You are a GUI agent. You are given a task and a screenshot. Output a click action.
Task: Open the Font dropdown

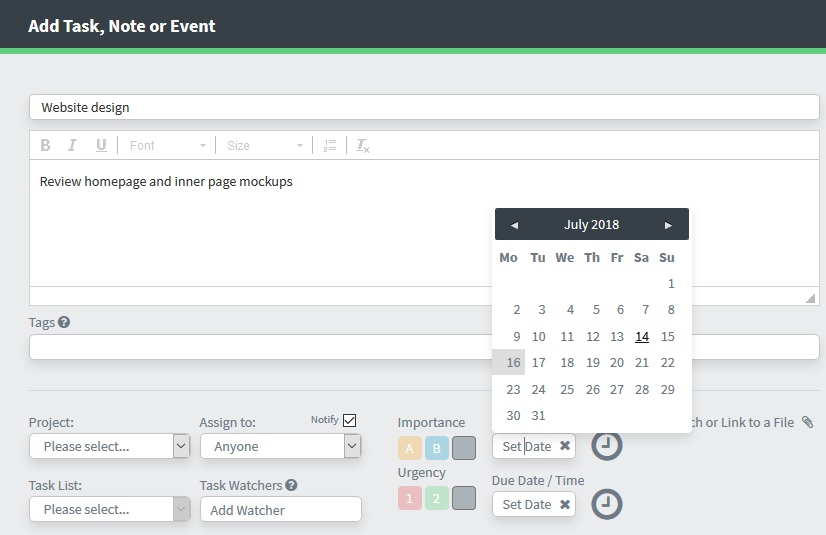[x=168, y=145]
